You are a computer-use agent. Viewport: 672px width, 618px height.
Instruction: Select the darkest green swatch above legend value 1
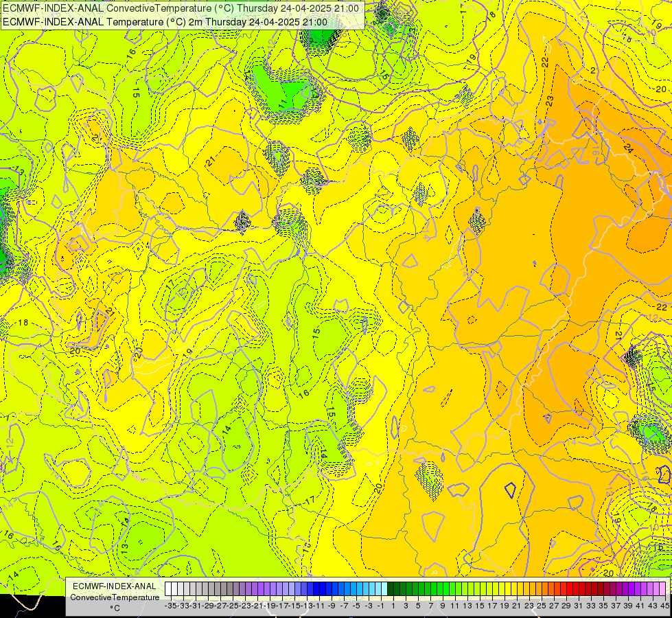coord(391,589)
